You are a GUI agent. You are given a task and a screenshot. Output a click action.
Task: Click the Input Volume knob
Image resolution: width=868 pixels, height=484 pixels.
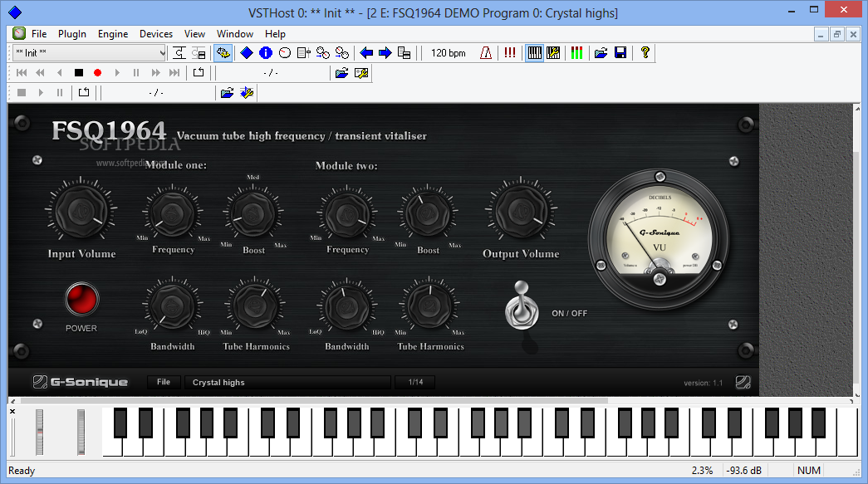coord(81,212)
